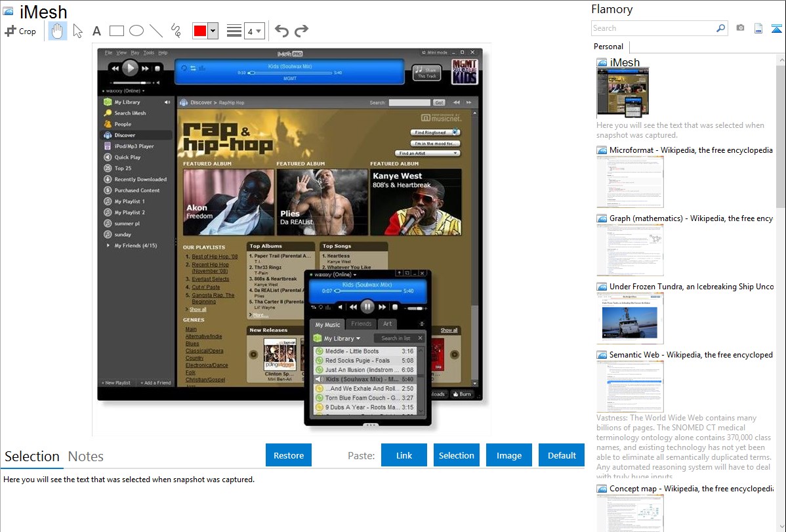
Task: Open the drawing color dropdown arrow
Action: 213,31
